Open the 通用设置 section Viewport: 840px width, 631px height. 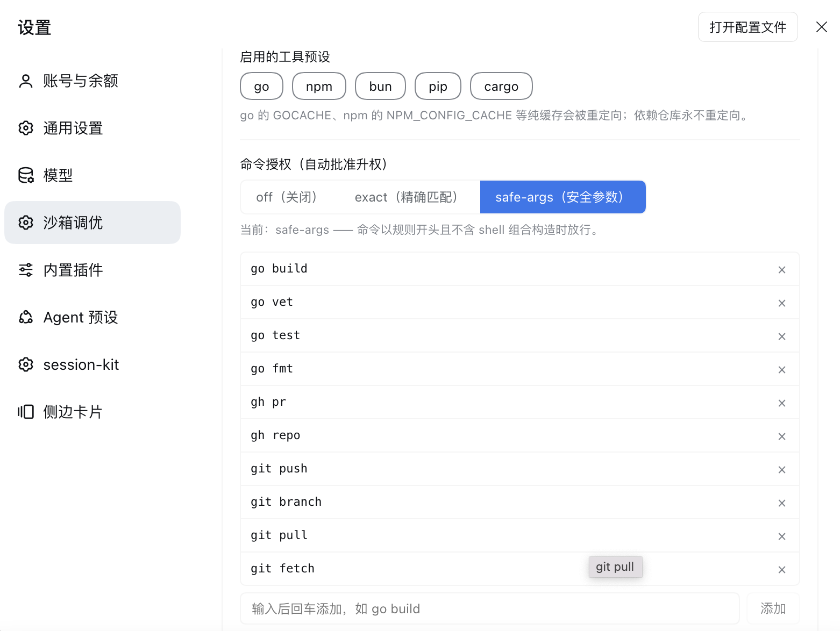pyautogui.click(x=92, y=128)
